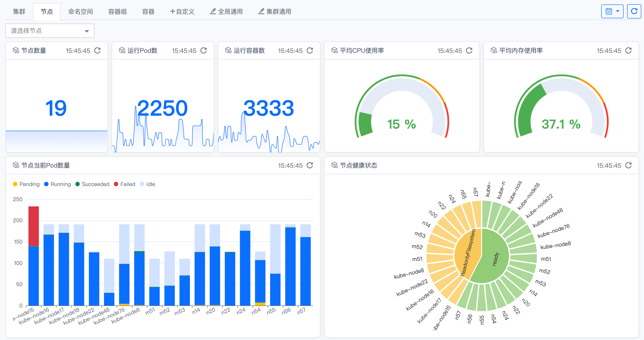Image resolution: width=644 pixels, height=340 pixels.
Task: Click the +自定义 tab button
Action: [182, 12]
